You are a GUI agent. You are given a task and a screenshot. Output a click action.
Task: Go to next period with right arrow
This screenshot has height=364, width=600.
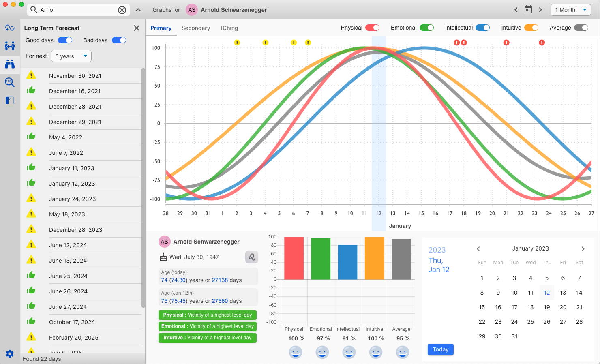tap(540, 10)
